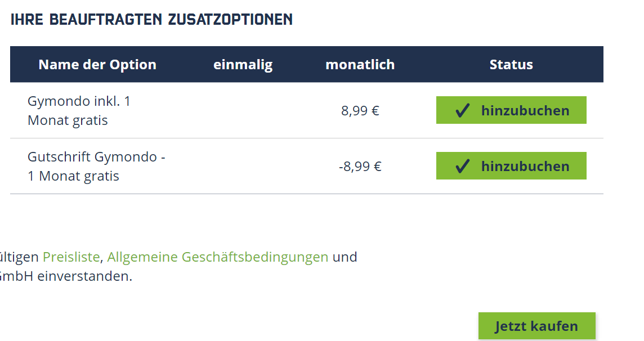Viewport: 644px width, 341px height.
Task: Click the empty einmalig cell for Gutschrift Gymondo
Action: (x=243, y=167)
